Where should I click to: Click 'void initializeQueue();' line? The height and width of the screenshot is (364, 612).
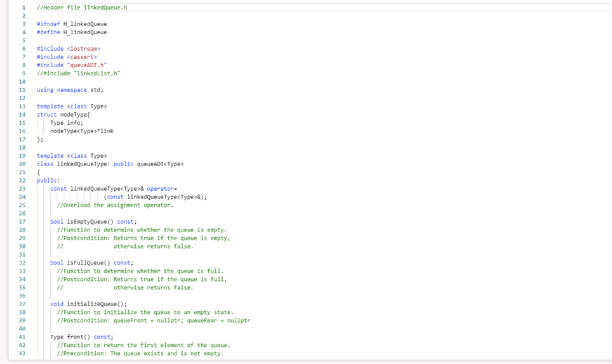coord(89,304)
